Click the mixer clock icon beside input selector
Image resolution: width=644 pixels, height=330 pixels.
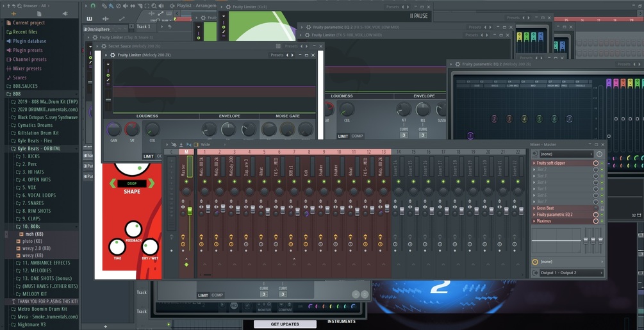[x=599, y=154]
